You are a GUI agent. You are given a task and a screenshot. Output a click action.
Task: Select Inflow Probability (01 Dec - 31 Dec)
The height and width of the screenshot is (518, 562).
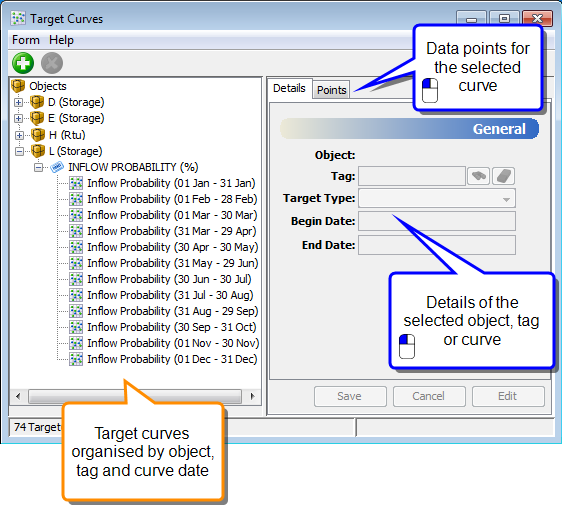point(172,359)
